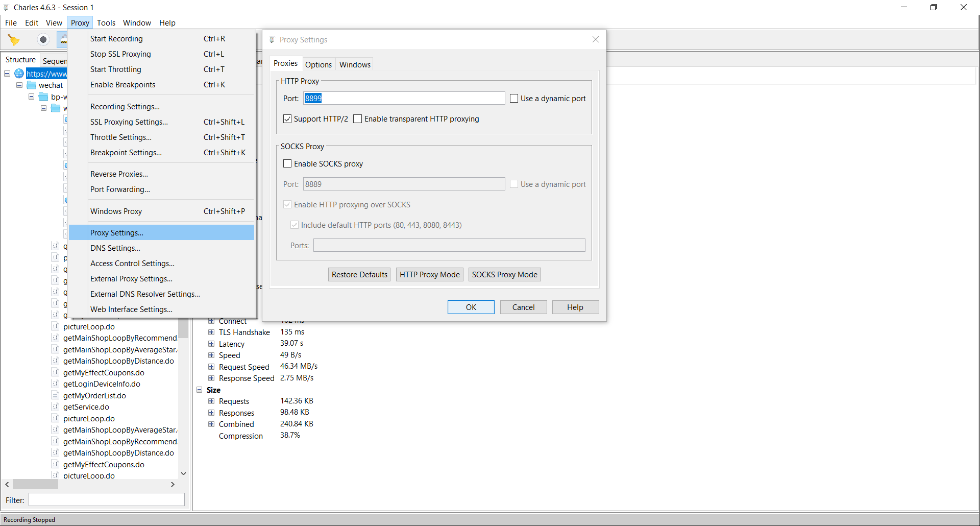
Task: Collapse the https host tree node
Action: pyautogui.click(x=7, y=74)
